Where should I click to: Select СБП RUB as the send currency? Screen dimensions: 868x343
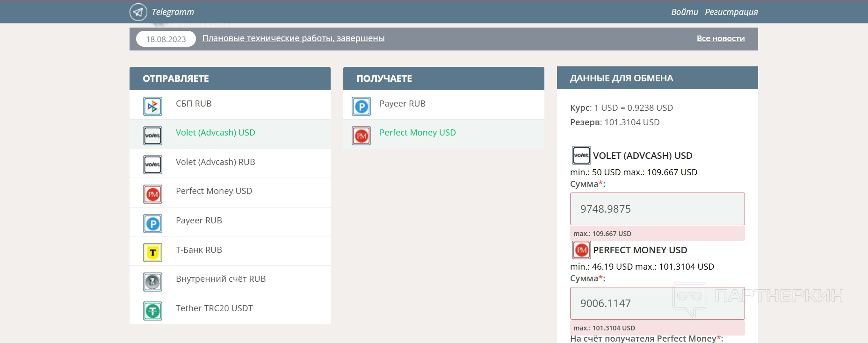point(230,105)
